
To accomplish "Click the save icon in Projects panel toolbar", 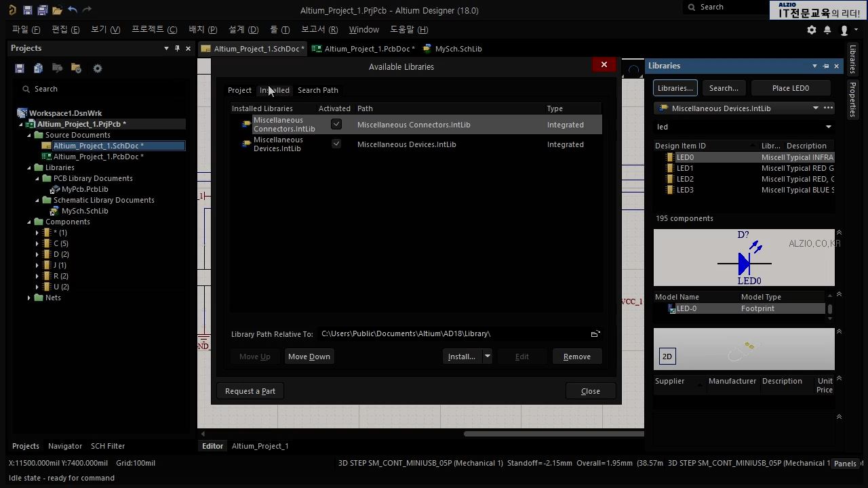I will pos(20,68).
